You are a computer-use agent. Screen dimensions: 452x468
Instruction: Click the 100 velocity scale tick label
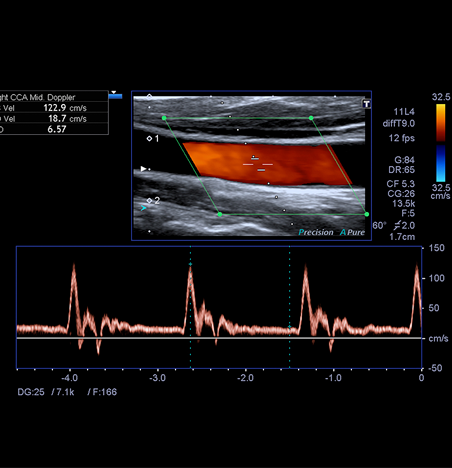[436, 278]
